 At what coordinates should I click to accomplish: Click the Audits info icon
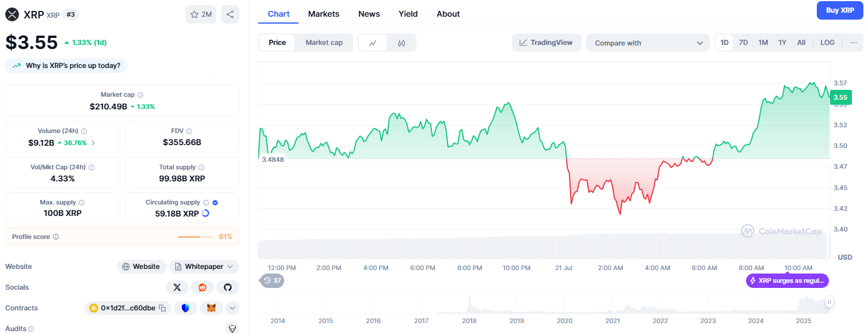click(31, 329)
